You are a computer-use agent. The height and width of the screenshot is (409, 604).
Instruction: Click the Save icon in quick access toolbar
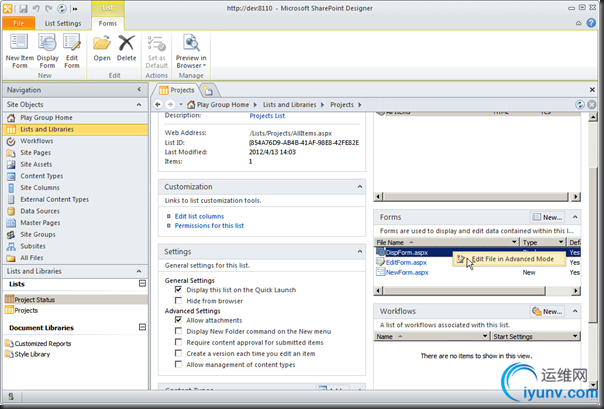pyautogui.click(x=23, y=8)
